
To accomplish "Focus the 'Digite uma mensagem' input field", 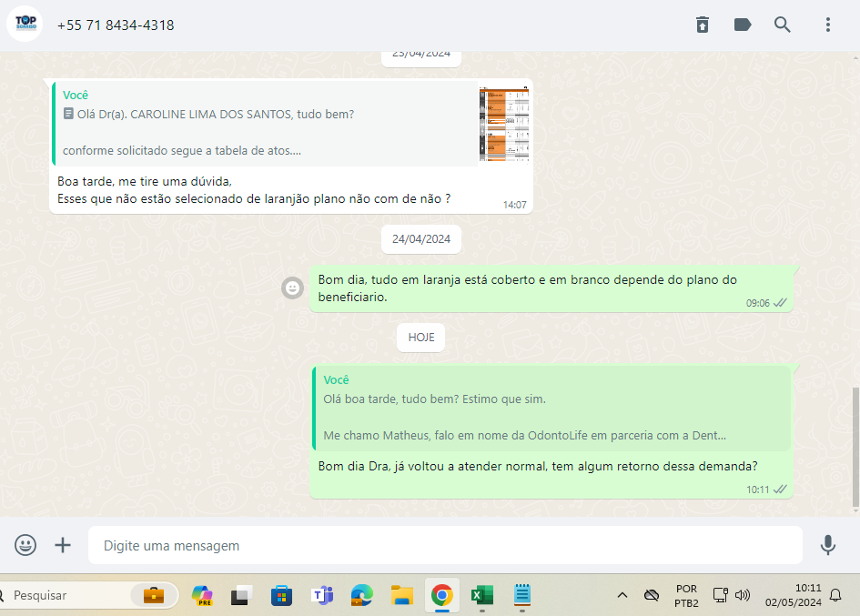I will point(445,545).
